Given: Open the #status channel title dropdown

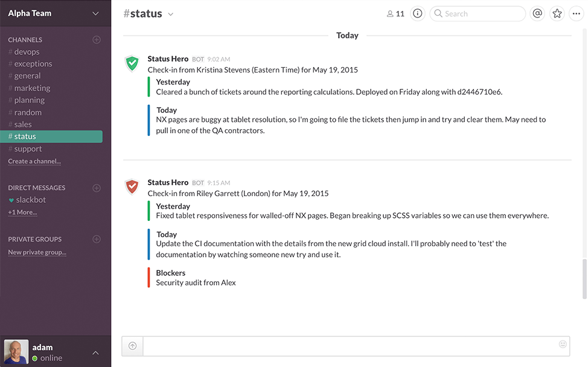Looking at the screenshot, I should pos(171,14).
